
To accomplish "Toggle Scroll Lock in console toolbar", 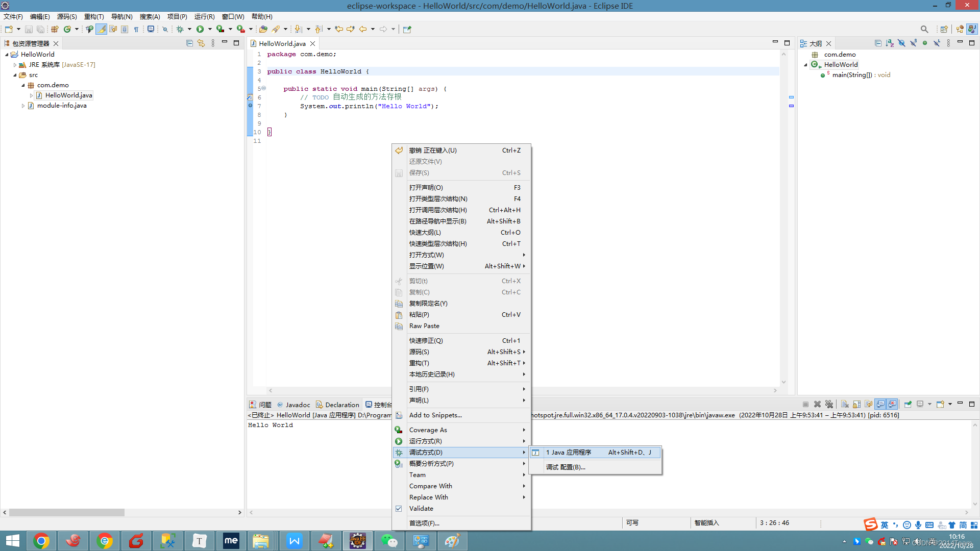I will click(857, 404).
